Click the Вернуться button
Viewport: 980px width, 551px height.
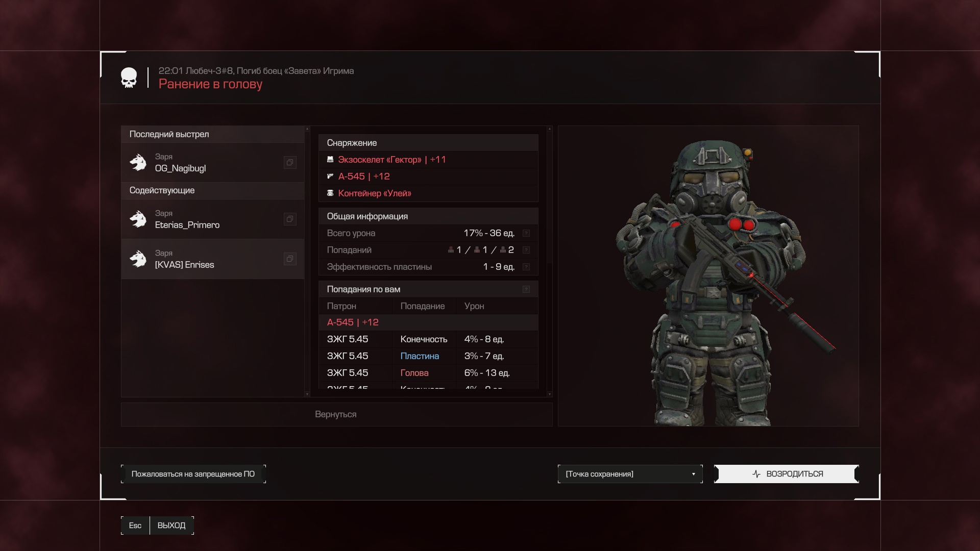[x=336, y=414]
